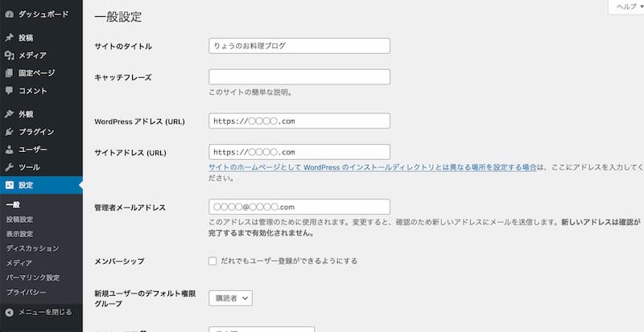Select the 設定 menu item
Viewport: 644px width, 332px height.
41,185
